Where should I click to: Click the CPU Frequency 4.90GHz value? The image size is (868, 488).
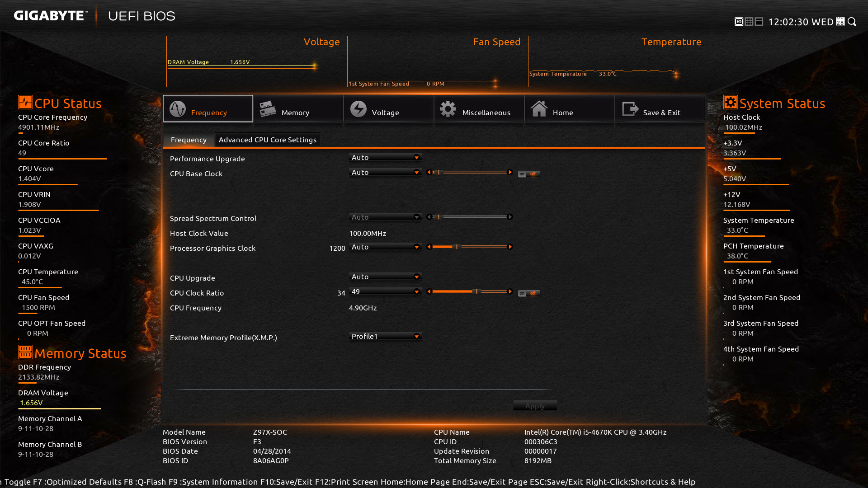click(363, 308)
